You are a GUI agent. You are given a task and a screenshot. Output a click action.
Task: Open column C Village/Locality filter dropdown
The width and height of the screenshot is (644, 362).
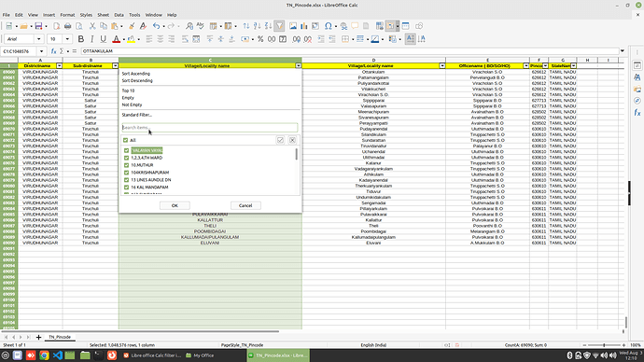click(x=299, y=65)
